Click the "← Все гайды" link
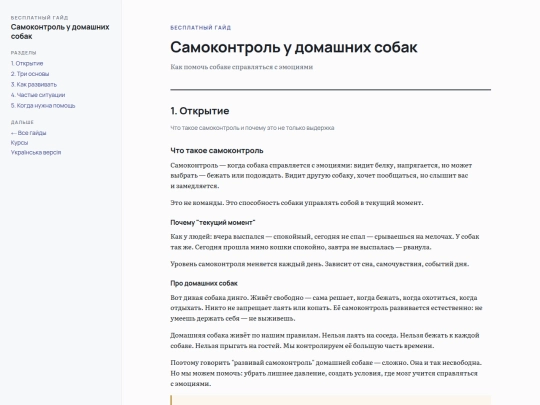Image resolution: width=540 pixels, height=405 pixels. point(29,133)
